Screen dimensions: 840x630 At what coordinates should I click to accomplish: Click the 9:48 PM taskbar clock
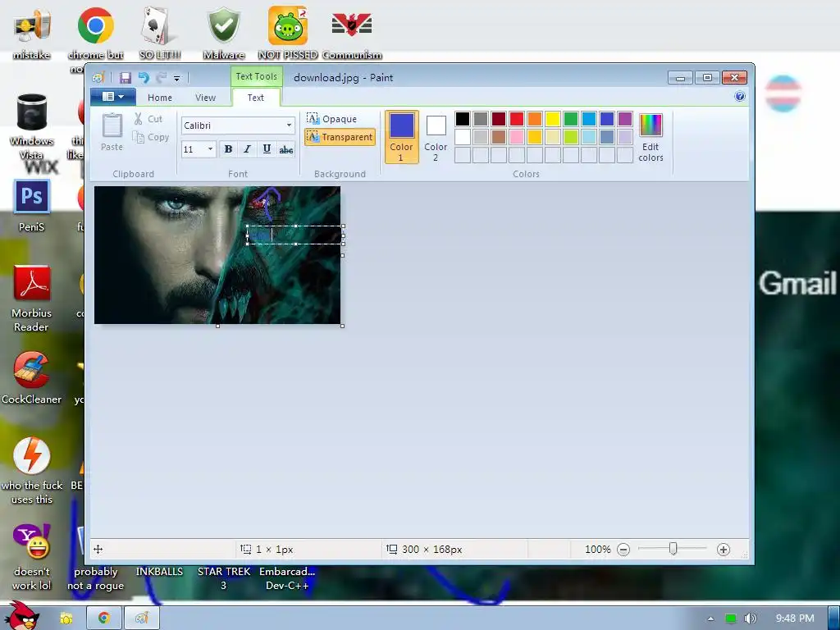(795, 619)
